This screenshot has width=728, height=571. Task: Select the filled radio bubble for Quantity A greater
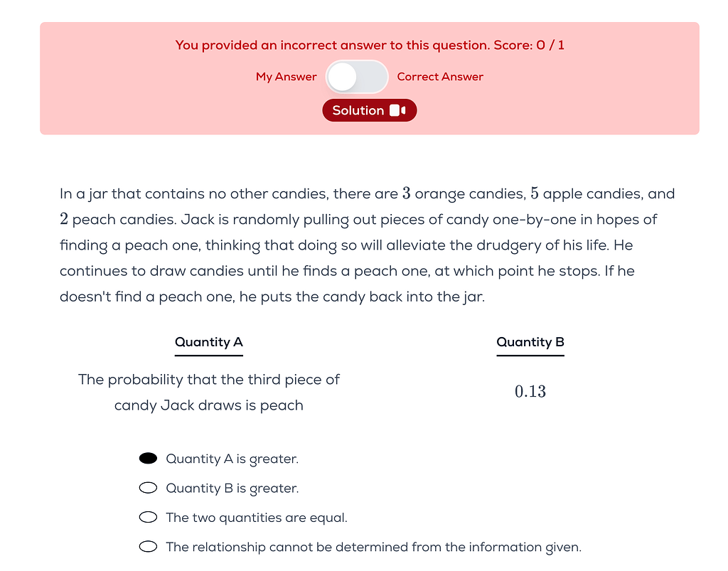(x=148, y=458)
